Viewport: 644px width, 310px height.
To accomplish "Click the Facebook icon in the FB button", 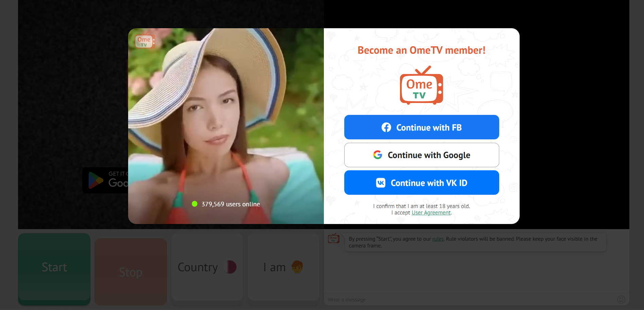I will point(386,127).
